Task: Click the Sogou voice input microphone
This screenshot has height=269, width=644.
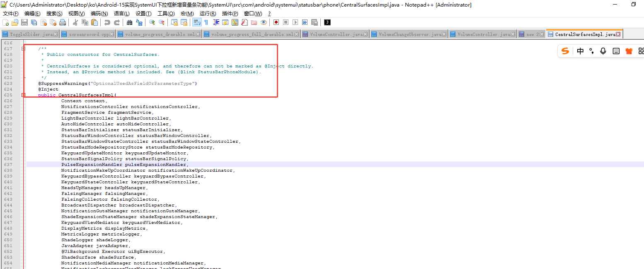Action: click(x=603, y=51)
